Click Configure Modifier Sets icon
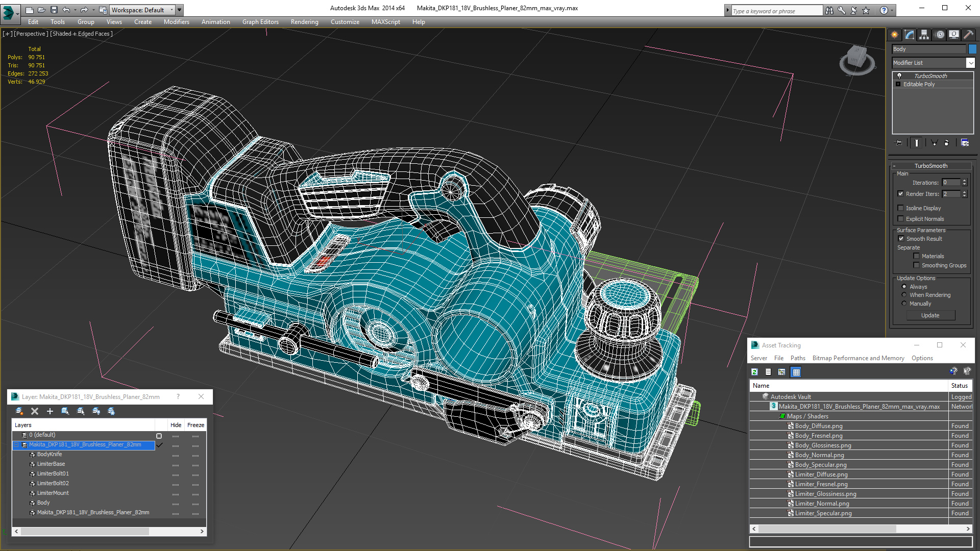This screenshot has width=980, height=551. tap(965, 143)
